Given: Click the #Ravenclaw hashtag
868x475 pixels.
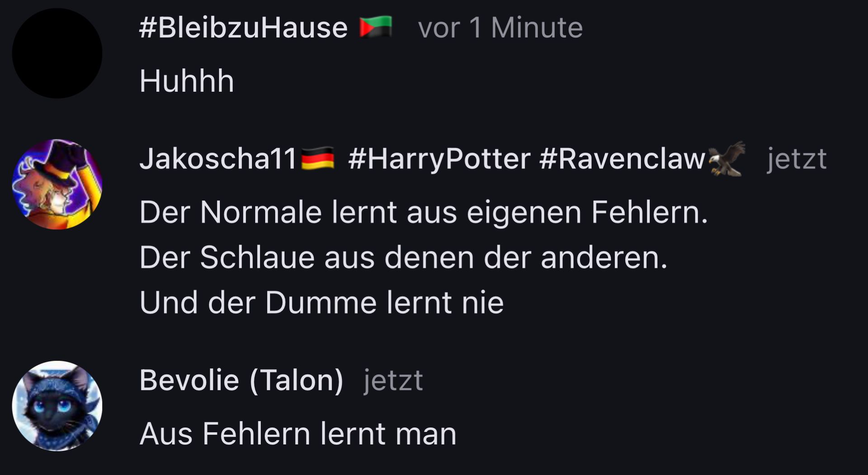Looking at the screenshot, I should coord(623,159).
